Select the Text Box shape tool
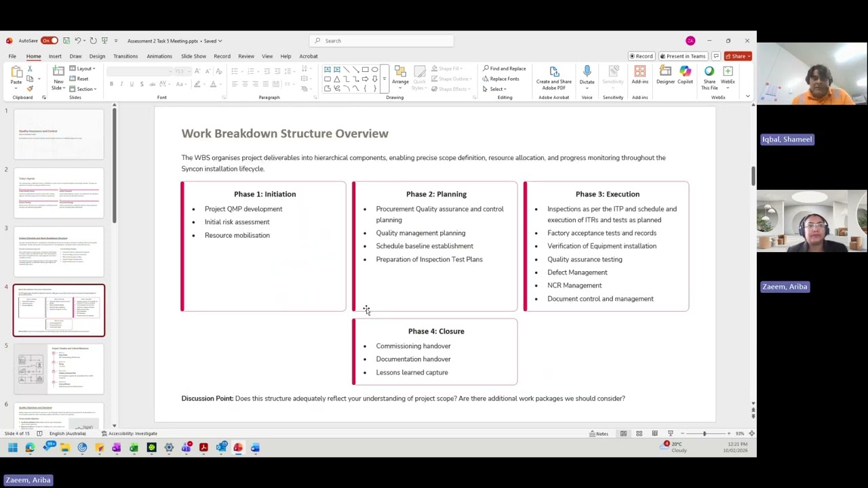The width and height of the screenshot is (868, 488). (x=327, y=69)
